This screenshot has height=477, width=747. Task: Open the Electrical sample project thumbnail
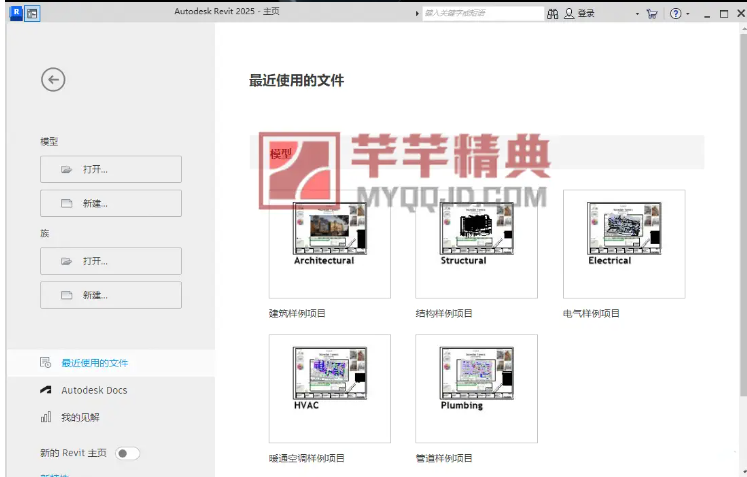tap(624, 244)
